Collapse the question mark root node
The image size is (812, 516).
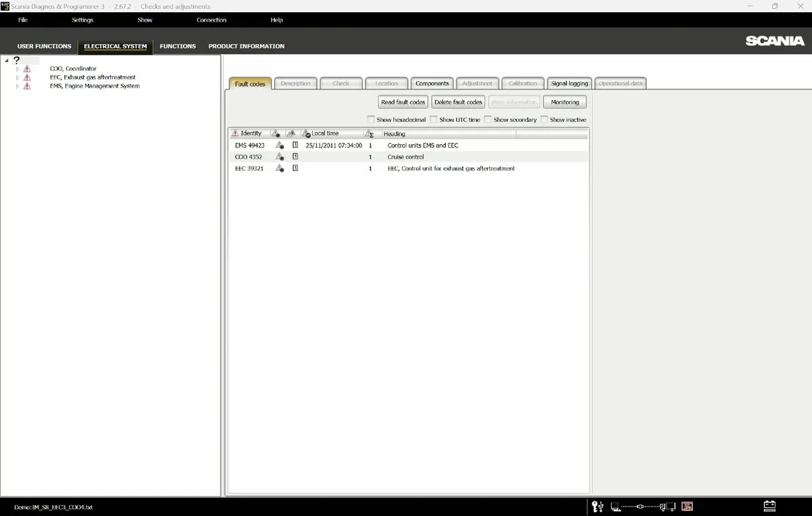(x=5, y=60)
